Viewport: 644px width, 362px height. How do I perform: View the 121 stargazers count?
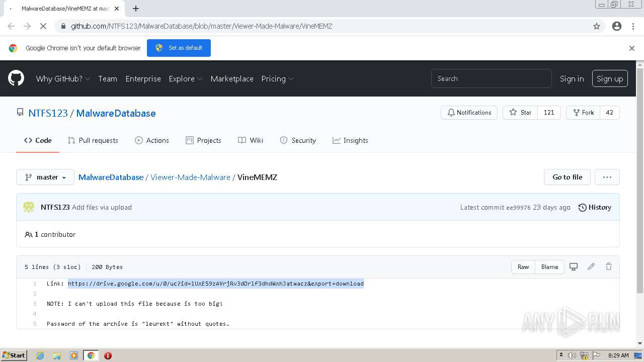[x=549, y=113]
